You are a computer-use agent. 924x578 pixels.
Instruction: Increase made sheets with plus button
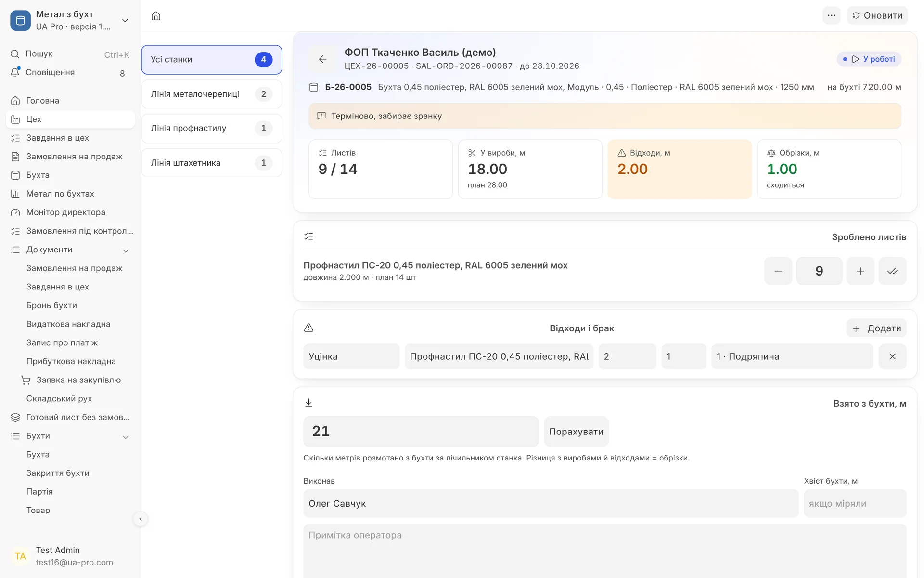860,271
